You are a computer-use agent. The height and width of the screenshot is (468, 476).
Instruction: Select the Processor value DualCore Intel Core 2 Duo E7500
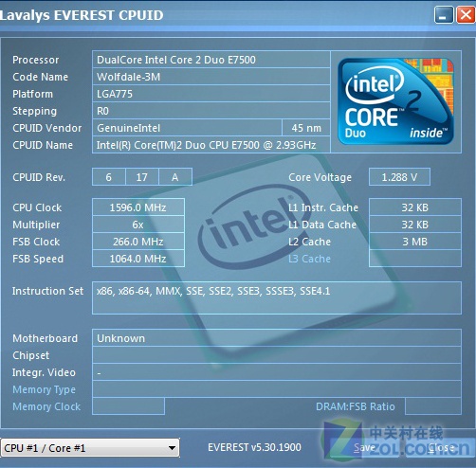pos(211,60)
